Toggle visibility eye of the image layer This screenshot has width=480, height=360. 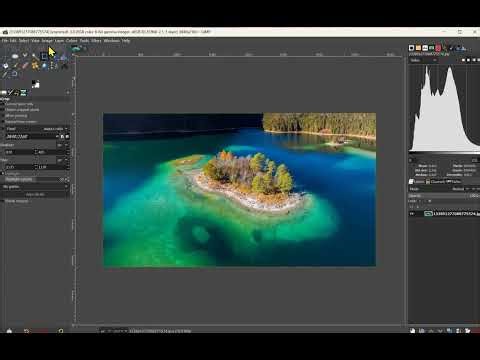coord(412,214)
